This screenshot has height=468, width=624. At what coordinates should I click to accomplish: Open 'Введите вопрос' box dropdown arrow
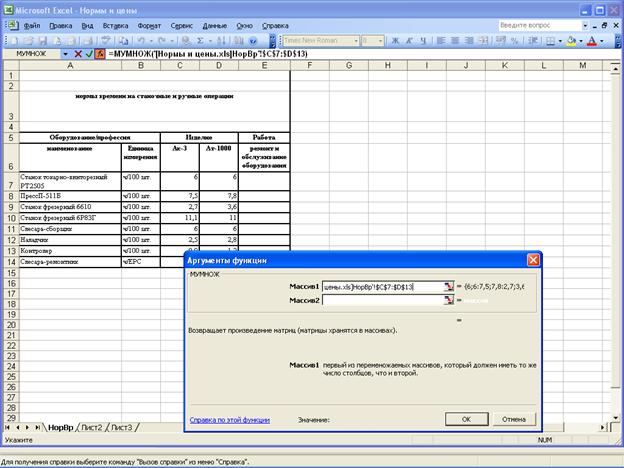coord(585,25)
